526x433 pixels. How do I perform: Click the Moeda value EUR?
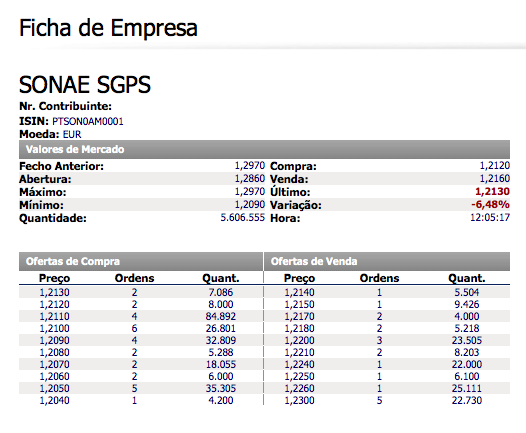72,134
